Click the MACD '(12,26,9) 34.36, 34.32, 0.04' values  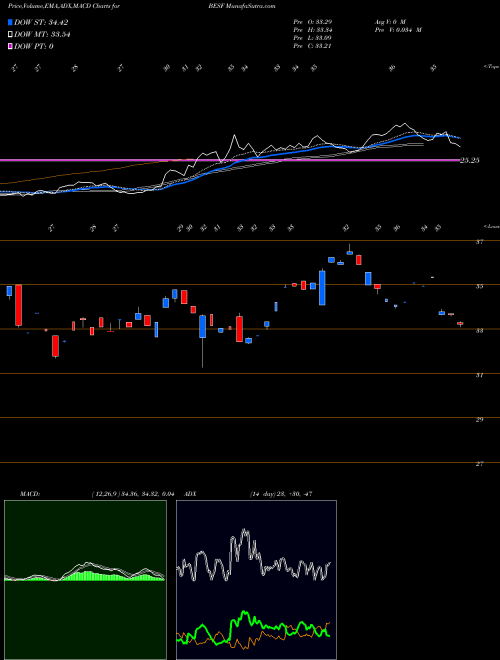click(131, 494)
